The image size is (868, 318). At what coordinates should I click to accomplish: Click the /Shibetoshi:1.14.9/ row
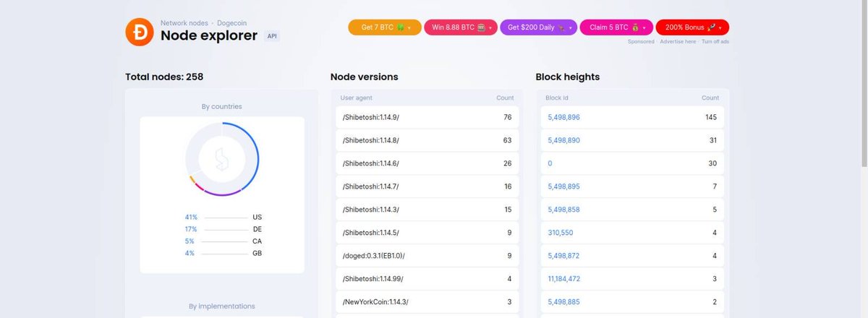[427, 117]
